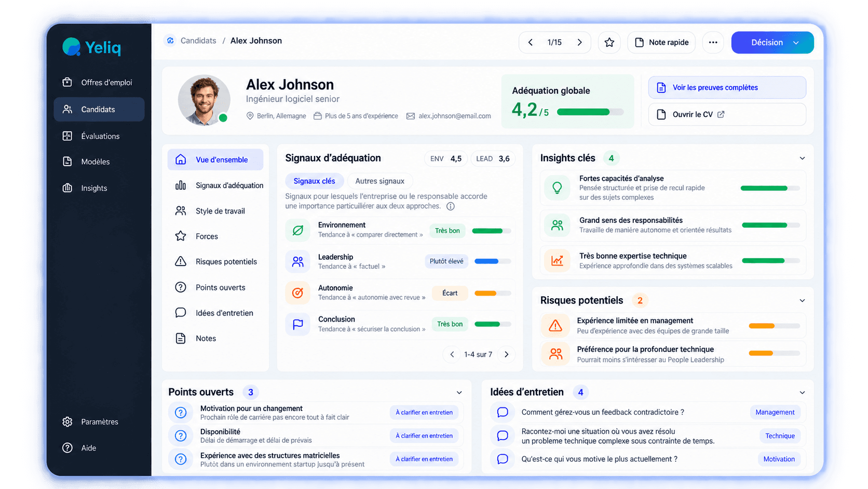Select Style de travail section
This screenshot has width=868, height=489.
coord(215,211)
